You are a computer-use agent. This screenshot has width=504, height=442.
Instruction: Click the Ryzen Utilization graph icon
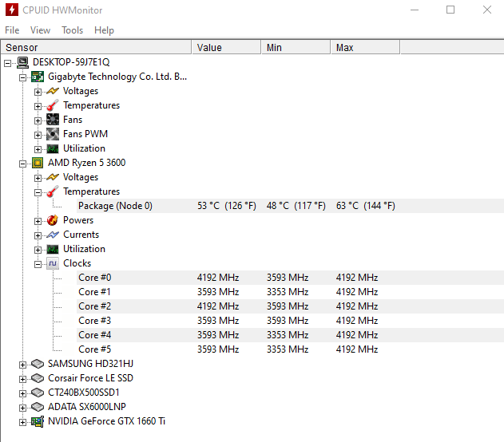tap(53, 249)
